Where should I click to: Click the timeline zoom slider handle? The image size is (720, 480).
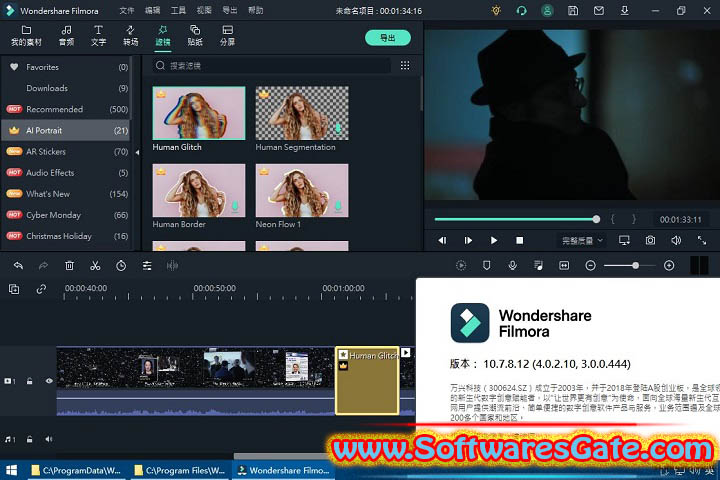tap(636, 265)
